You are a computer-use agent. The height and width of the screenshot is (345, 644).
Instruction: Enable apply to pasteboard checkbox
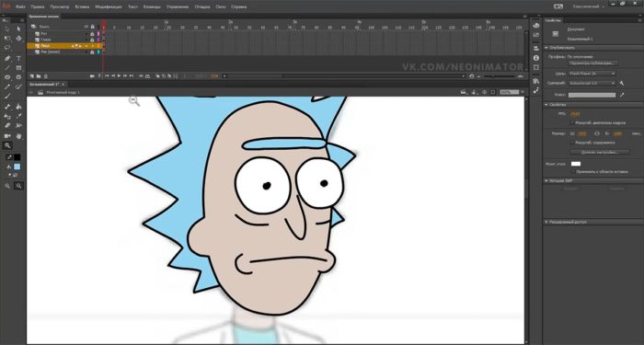click(572, 172)
